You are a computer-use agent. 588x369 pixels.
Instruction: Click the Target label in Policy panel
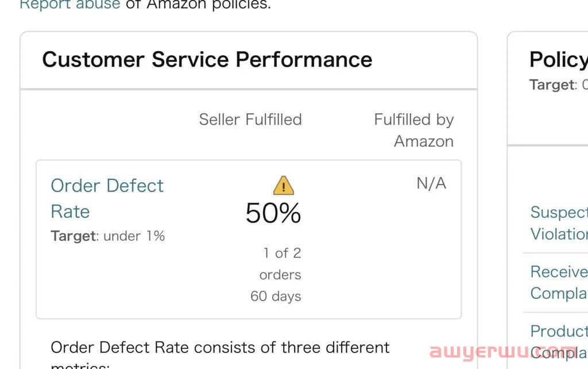(551, 85)
